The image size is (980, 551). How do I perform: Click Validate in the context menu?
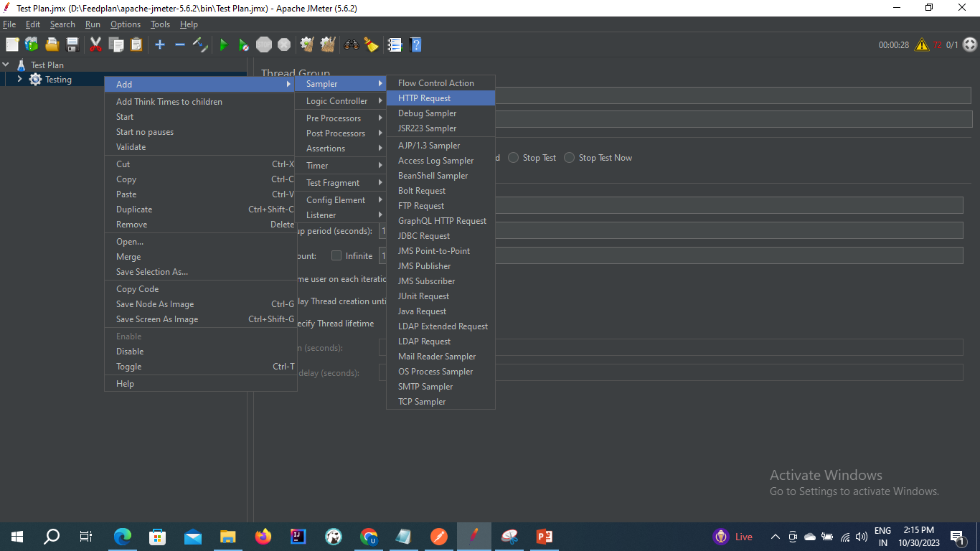tap(201, 147)
